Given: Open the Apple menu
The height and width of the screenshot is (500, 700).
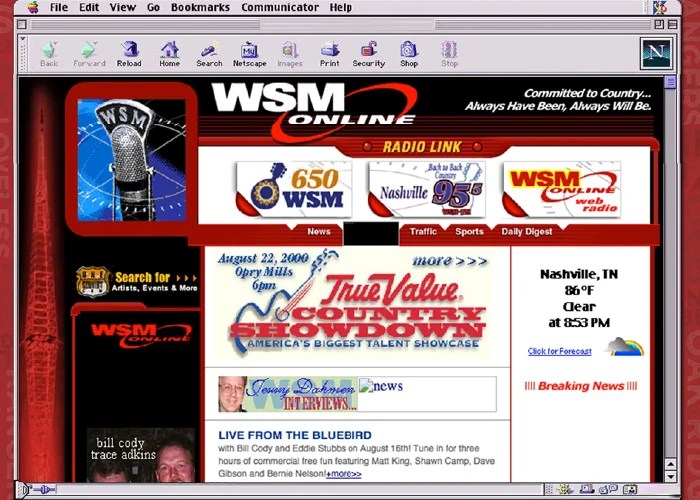Looking at the screenshot, I should [33, 7].
